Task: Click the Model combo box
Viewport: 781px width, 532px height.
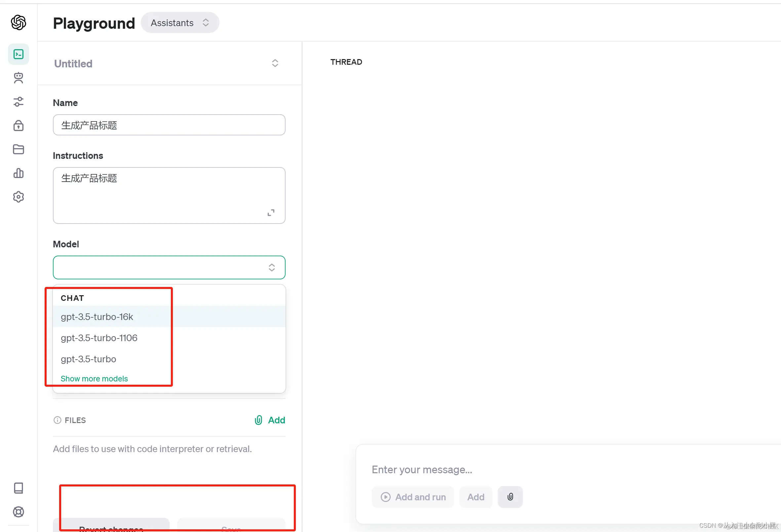Action: pos(169,267)
